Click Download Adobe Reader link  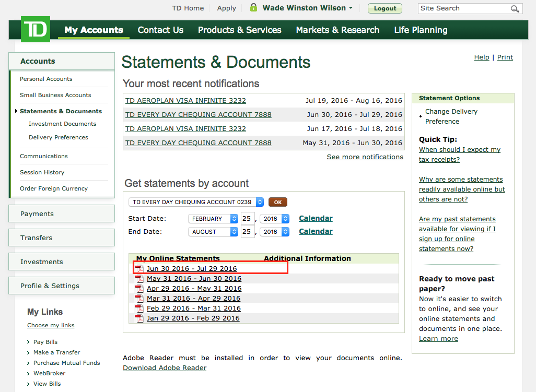pyautogui.click(x=165, y=368)
